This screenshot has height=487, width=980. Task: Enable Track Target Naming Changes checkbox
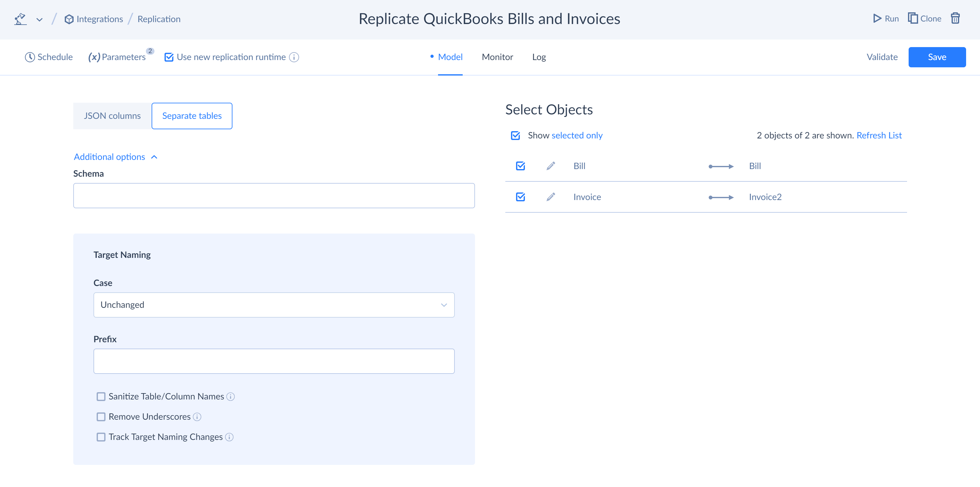click(101, 437)
